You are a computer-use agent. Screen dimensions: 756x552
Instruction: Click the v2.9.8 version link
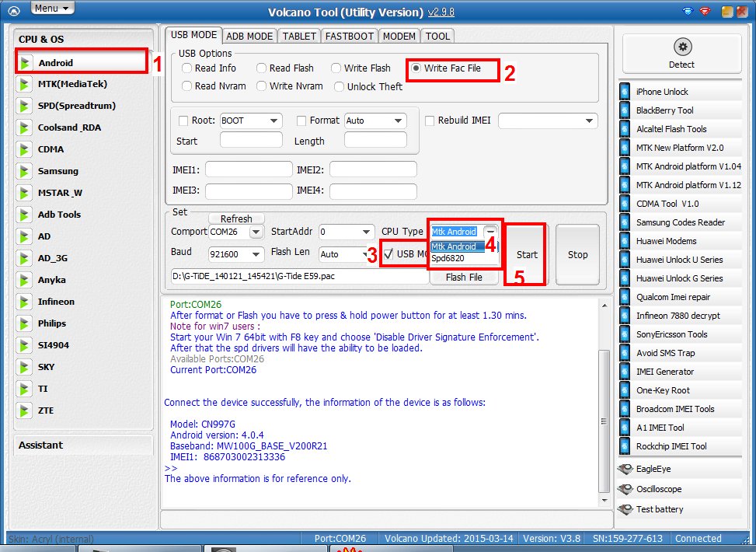click(441, 12)
